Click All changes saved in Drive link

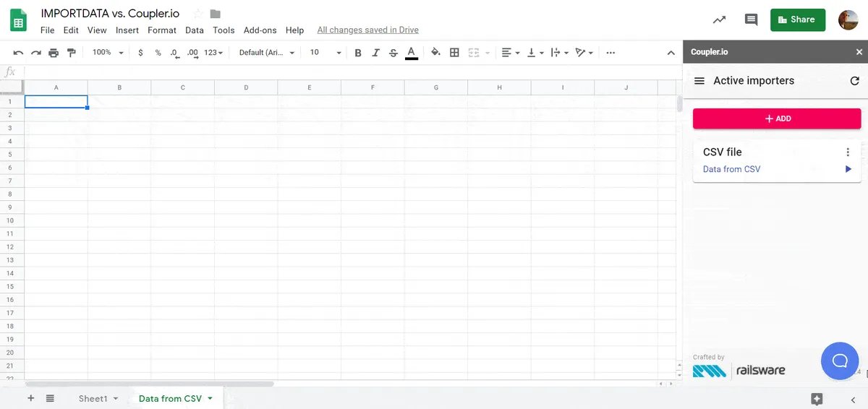click(367, 30)
